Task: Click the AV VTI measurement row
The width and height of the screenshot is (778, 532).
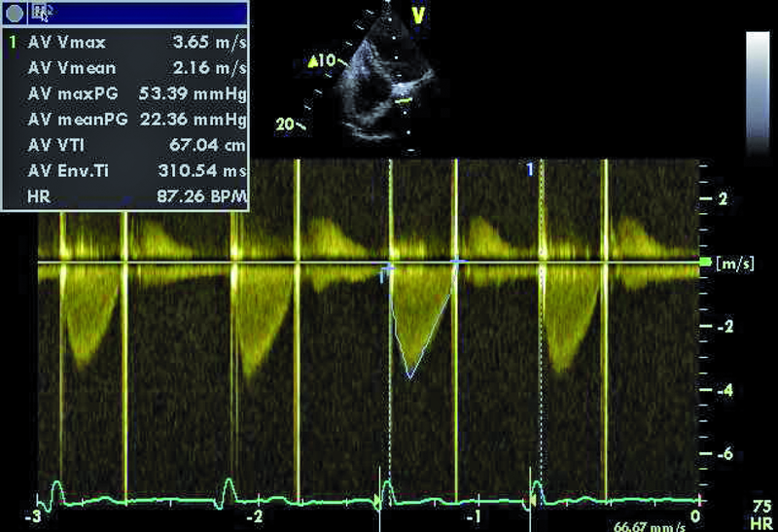Action: coord(126,146)
